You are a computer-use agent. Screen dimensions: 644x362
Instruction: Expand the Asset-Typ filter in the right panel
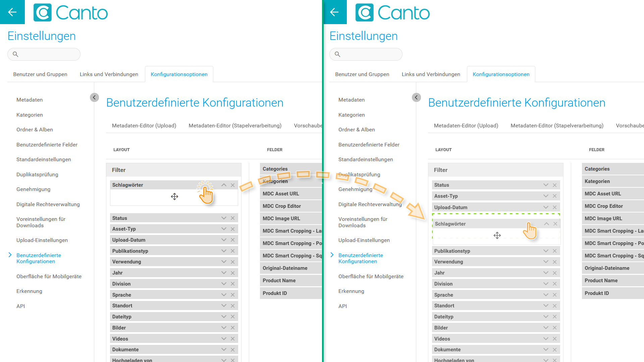546,196
